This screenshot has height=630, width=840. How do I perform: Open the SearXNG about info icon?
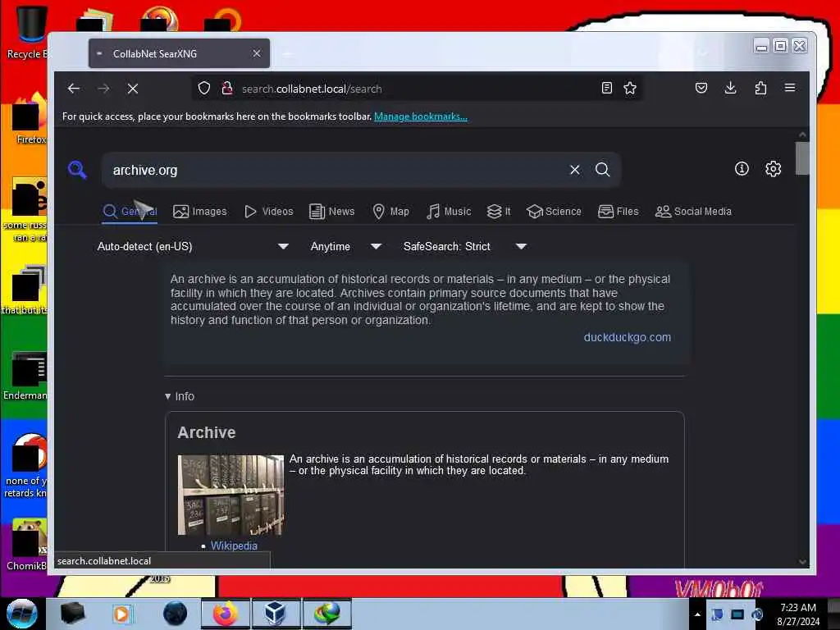click(x=742, y=169)
